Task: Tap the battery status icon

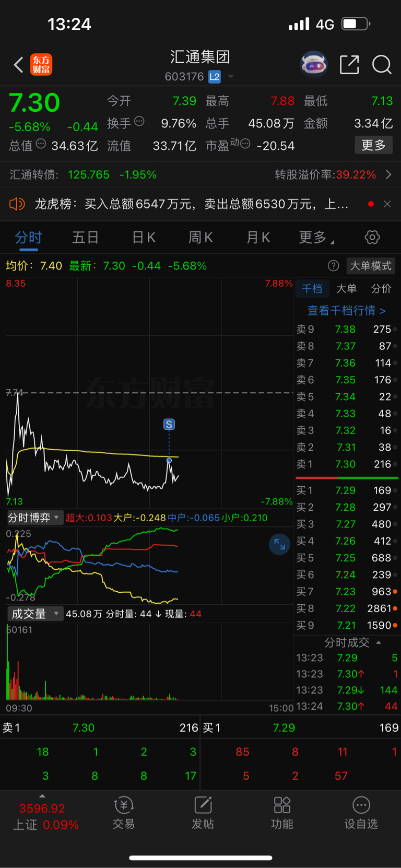Action: (x=356, y=24)
